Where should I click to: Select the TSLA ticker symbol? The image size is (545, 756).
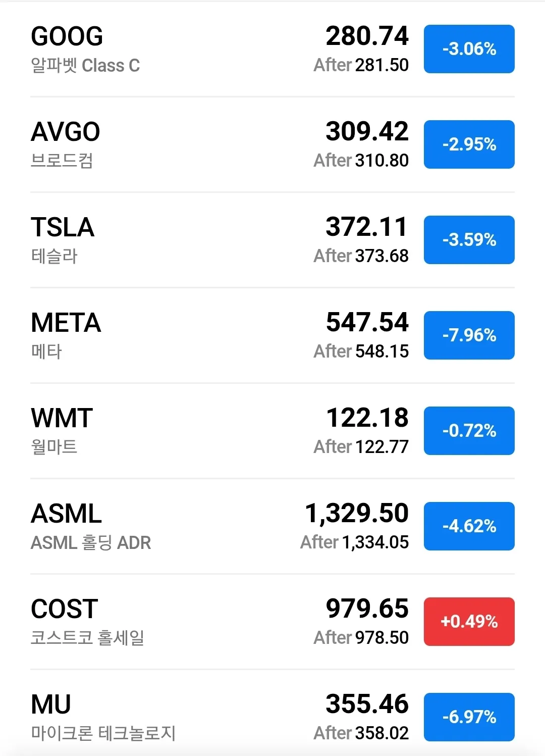pos(63,227)
